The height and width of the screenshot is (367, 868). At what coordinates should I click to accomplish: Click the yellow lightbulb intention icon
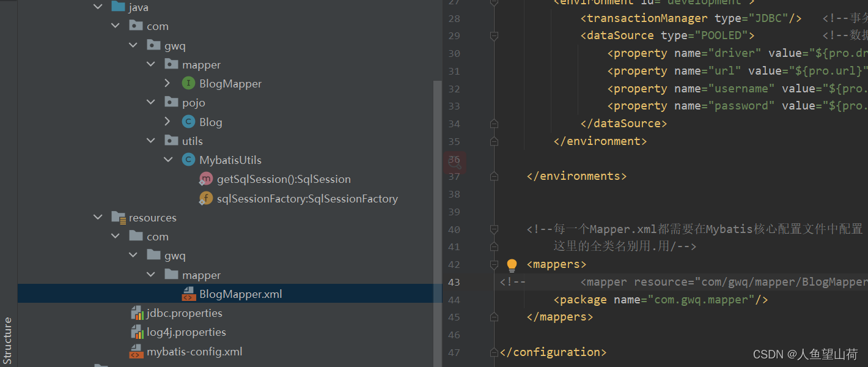(x=512, y=265)
